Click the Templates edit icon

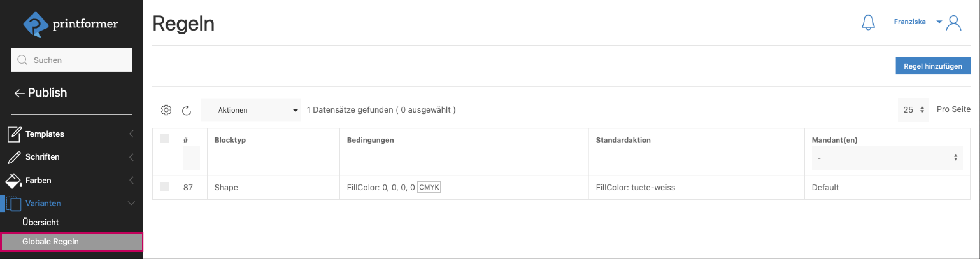coord(14,134)
